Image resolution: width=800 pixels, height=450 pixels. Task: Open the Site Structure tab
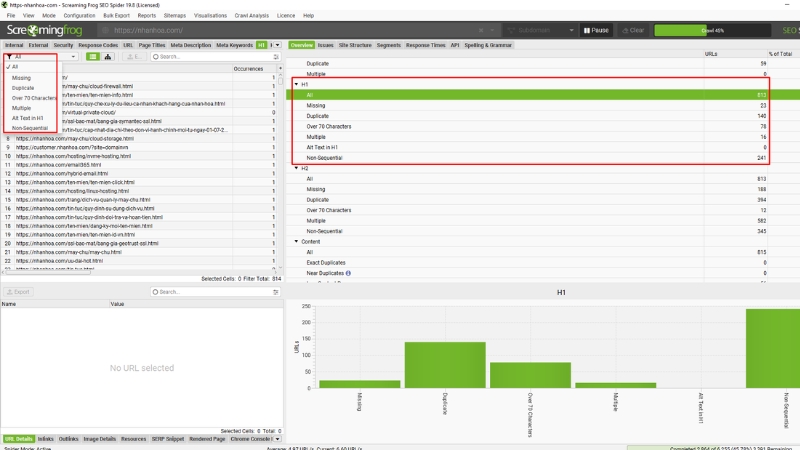[x=355, y=45]
